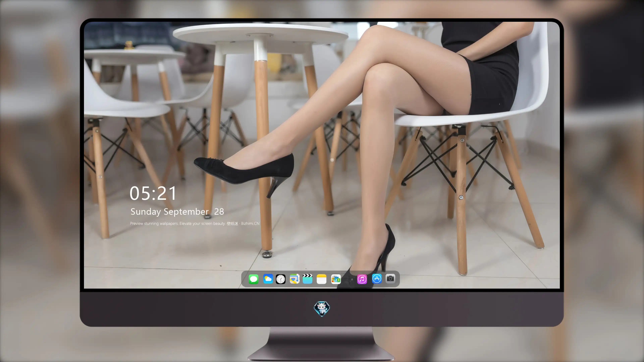Click the date text Sunday September 28
Screen dimensions: 644x362
(177, 212)
